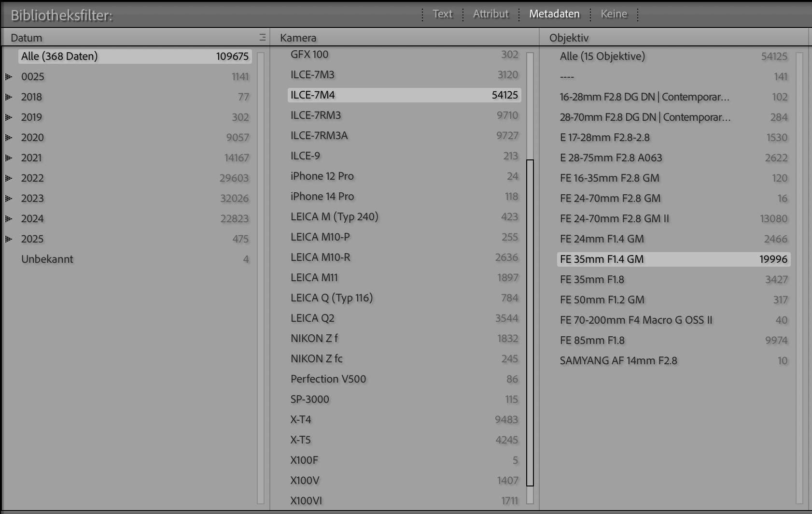This screenshot has height=514, width=812.
Task: Select the Unbekannt date row
Action: tap(135, 259)
